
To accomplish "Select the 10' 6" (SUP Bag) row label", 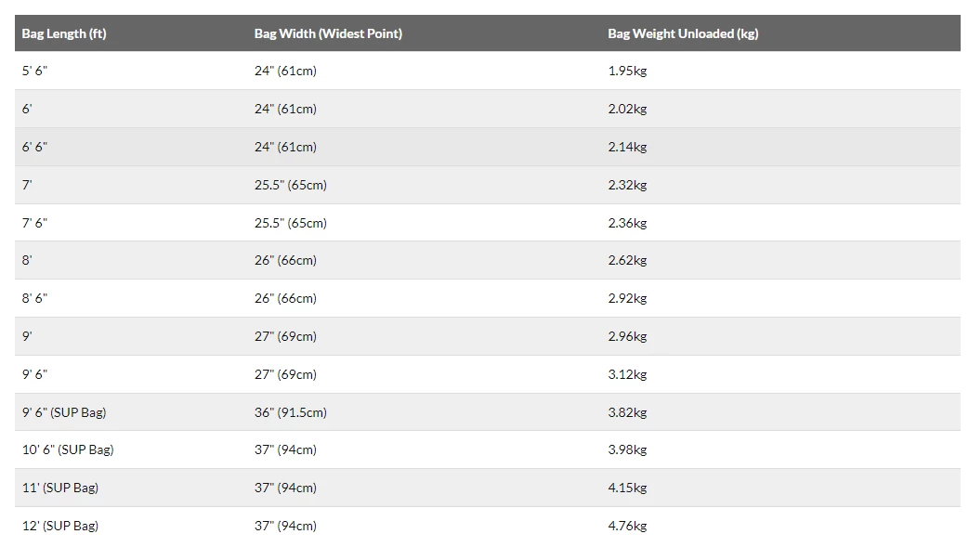I will [68, 449].
